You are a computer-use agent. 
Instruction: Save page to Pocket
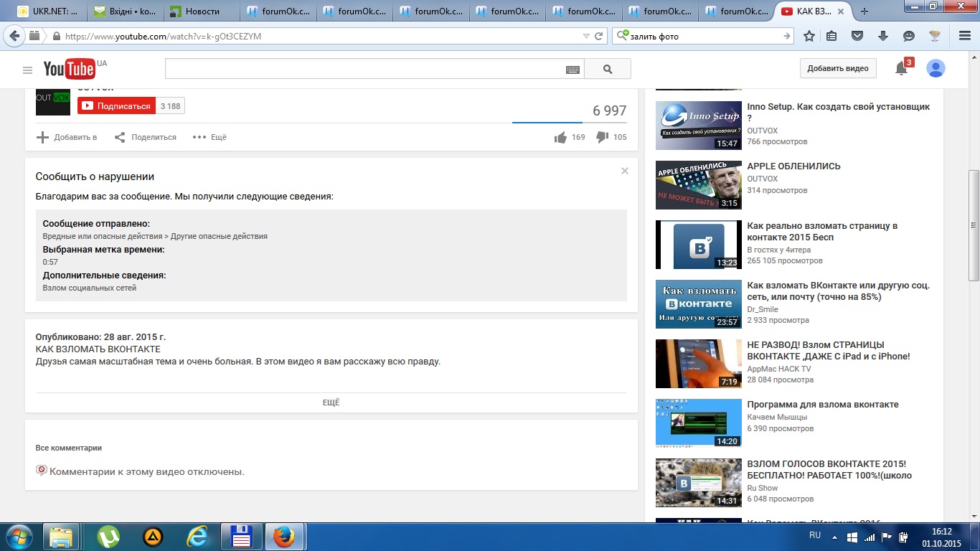coord(857,36)
